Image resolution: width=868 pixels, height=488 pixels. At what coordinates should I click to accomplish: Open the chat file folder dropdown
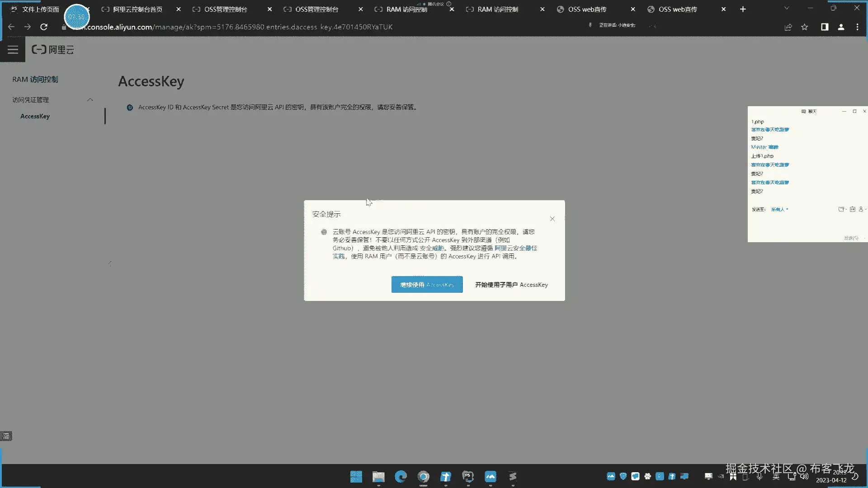tap(842, 209)
